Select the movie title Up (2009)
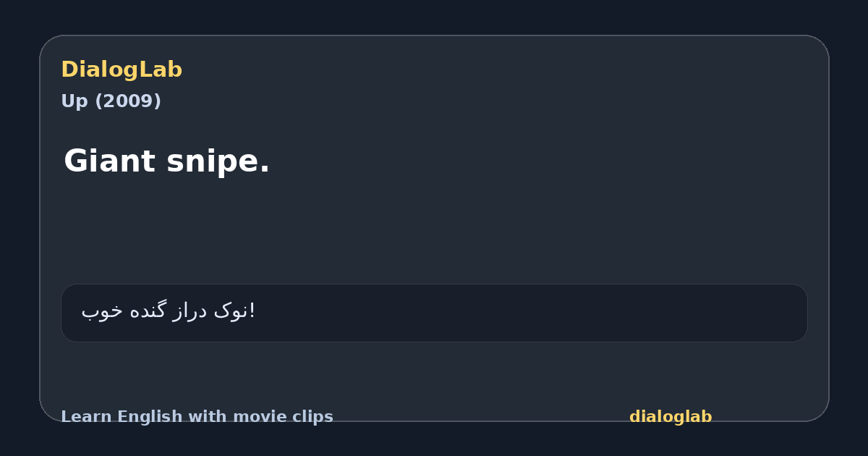Image resolution: width=868 pixels, height=456 pixels. click(111, 101)
